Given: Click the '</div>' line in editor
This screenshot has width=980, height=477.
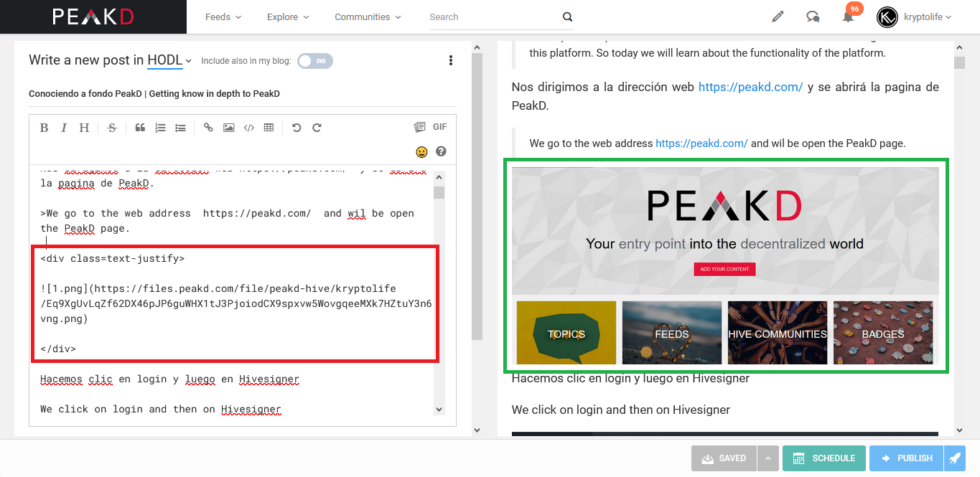Looking at the screenshot, I should [x=58, y=349].
